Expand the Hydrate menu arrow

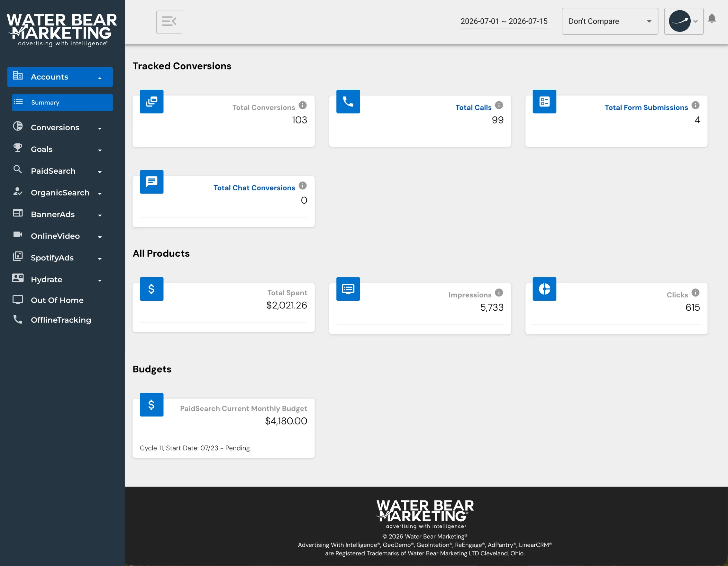(x=100, y=281)
